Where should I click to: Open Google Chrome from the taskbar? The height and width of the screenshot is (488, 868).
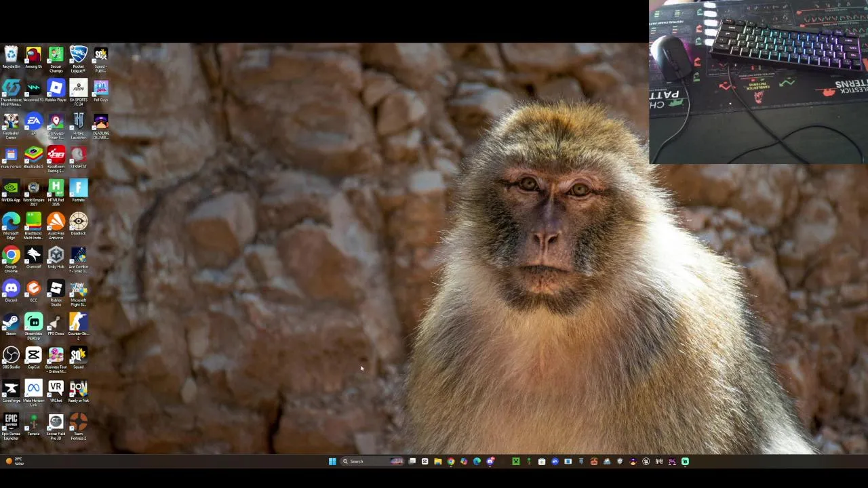[451, 462]
